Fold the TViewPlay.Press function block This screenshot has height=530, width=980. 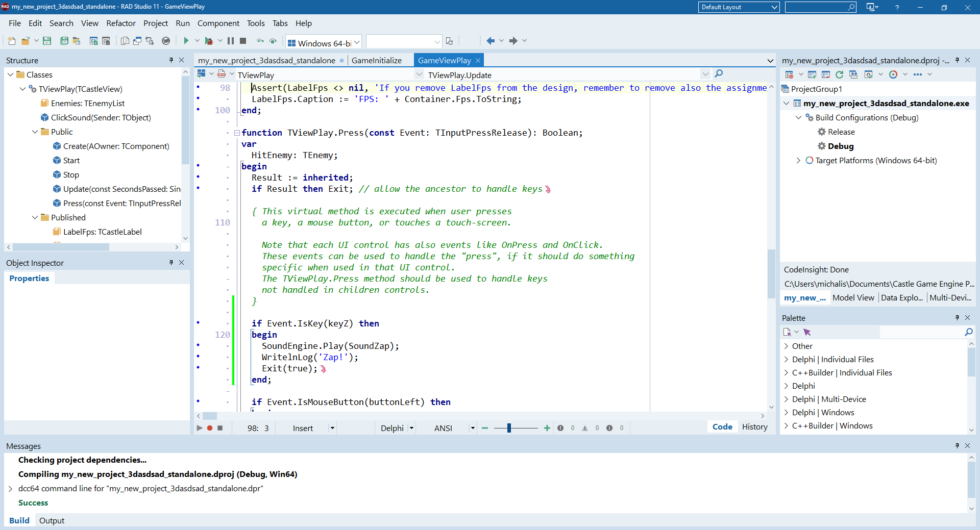237,133
